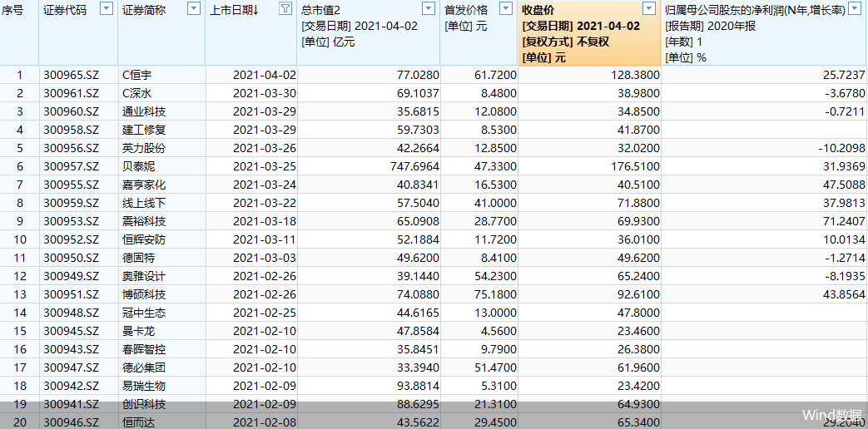Select growth rate cell -10.2098
The height and width of the screenshot is (429, 868).
[841, 148]
